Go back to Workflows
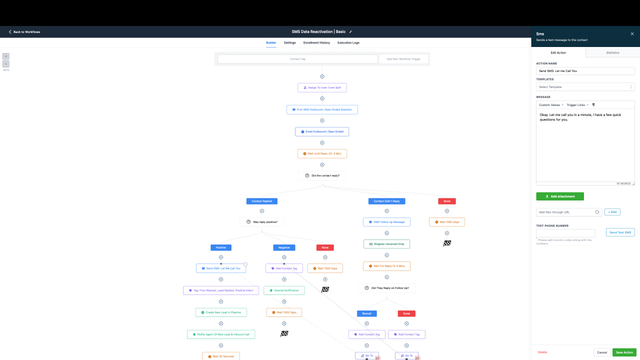 click(x=24, y=32)
